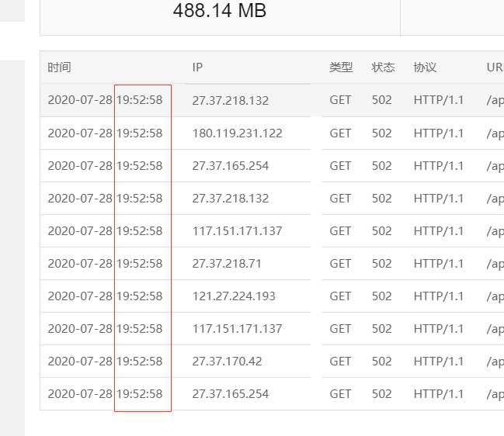Click the last row IP 27.37.165.254
Screen dimensions: 504x436
[x=231, y=394]
